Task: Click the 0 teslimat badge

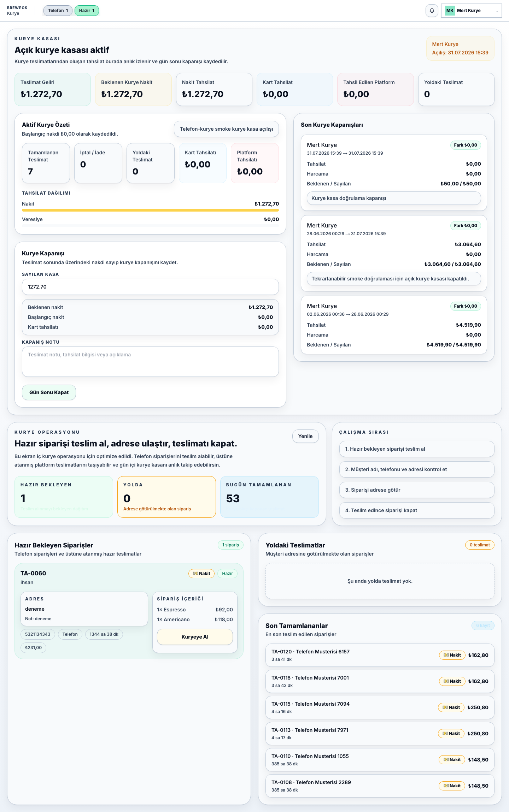Action: click(x=480, y=545)
